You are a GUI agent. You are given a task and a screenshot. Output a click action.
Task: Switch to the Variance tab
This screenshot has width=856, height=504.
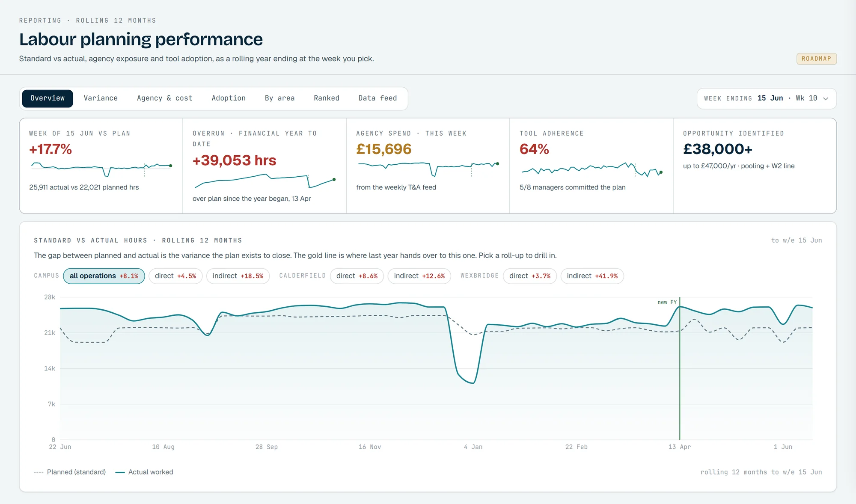(101, 98)
